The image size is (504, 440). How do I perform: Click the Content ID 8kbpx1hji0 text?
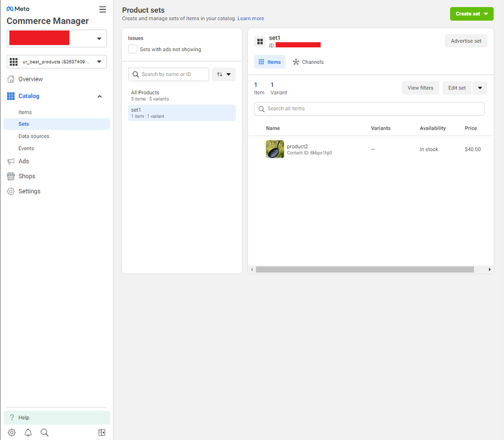tap(309, 153)
